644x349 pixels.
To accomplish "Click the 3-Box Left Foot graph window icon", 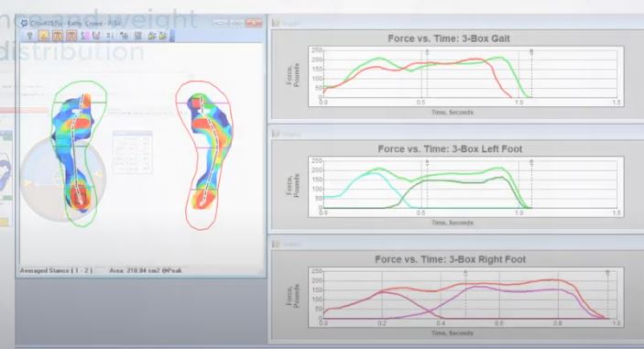I will [276, 134].
